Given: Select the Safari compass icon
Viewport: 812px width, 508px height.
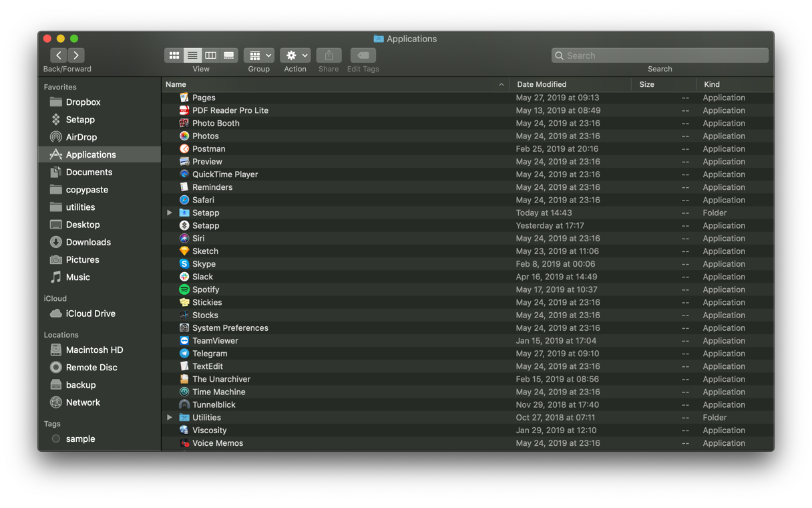Looking at the screenshot, I should [184, 200].
